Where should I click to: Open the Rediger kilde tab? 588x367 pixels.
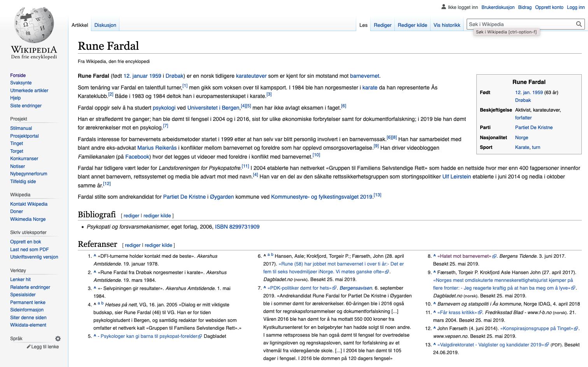[413, 25]
